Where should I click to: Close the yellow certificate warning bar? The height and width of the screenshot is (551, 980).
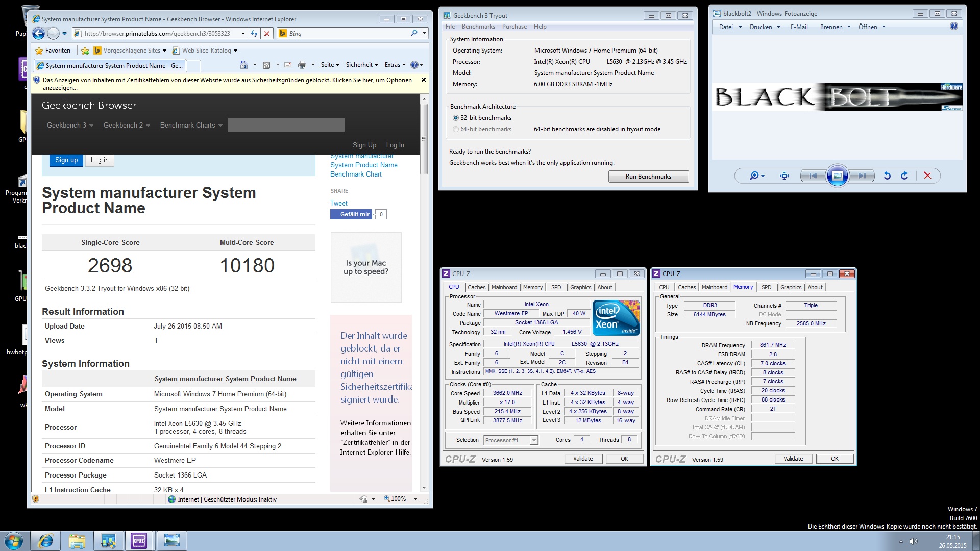click(x=423, y=80)
